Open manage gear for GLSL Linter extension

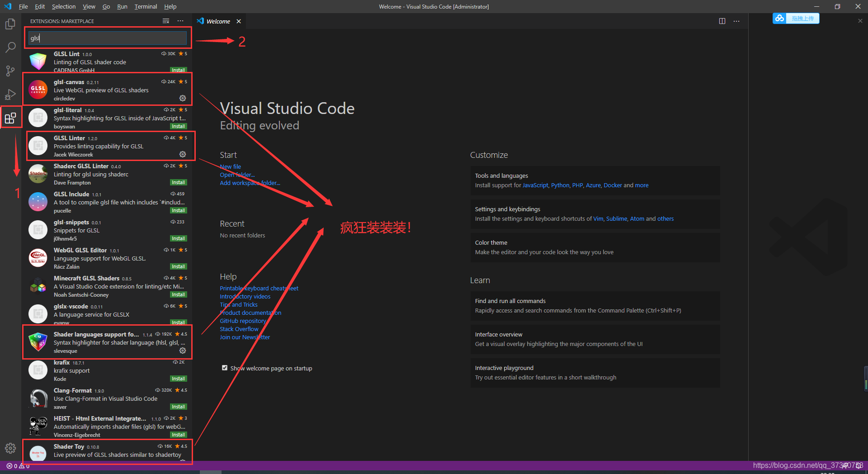(x=183, y=154)
